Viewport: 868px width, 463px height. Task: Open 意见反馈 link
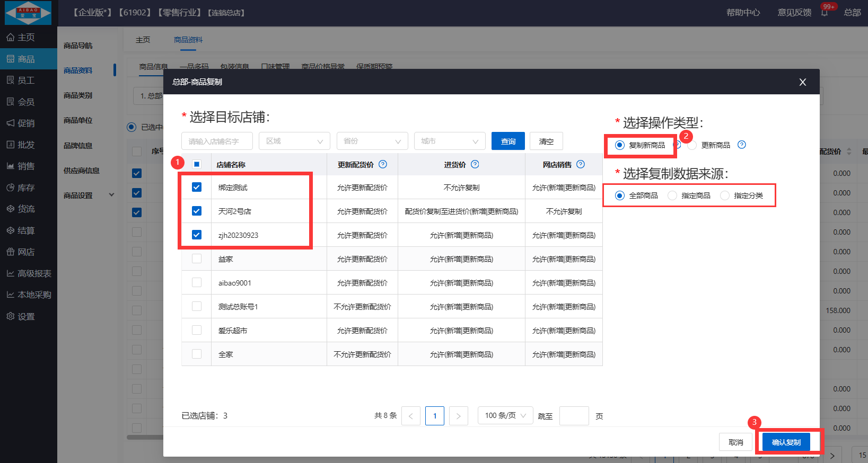point(794,13)
